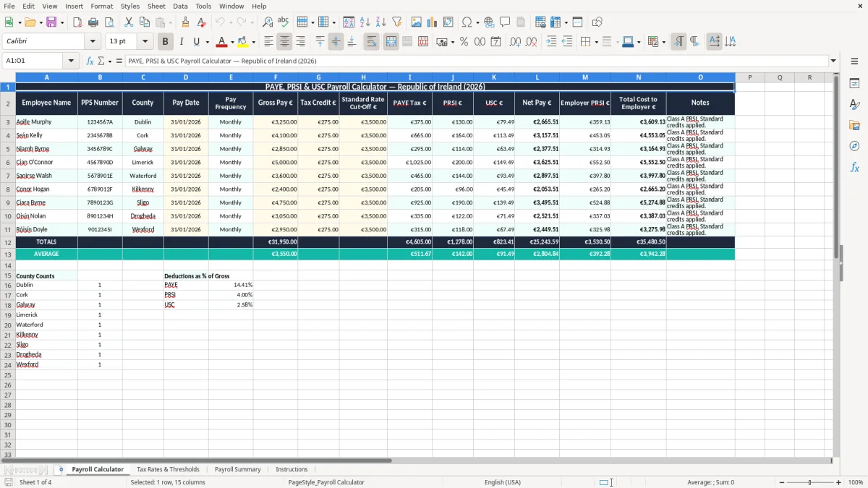The image size is (868, 488).
Task: Click the Insert Comment icon
Action: click(505, 22)
